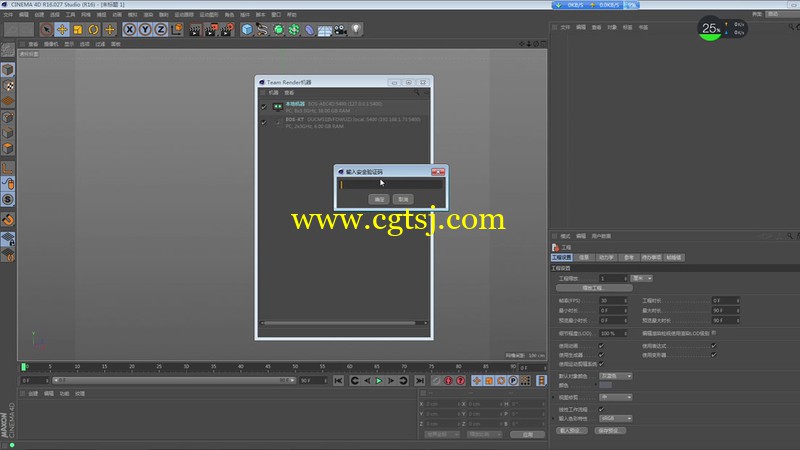Click the spline pen tool icon
The height and width of the screenshot is (450, 800).
point(262,30)
